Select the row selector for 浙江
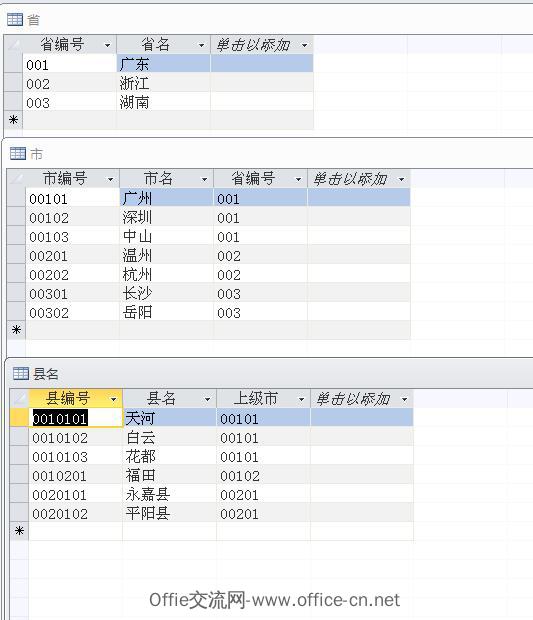533x620 pixels. (x=13, y=83)
